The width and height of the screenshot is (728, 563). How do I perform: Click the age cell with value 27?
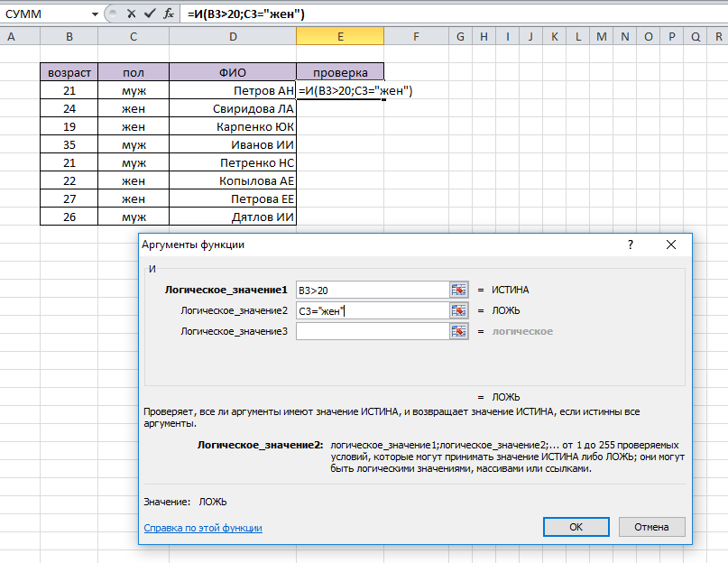coord(69,198)
